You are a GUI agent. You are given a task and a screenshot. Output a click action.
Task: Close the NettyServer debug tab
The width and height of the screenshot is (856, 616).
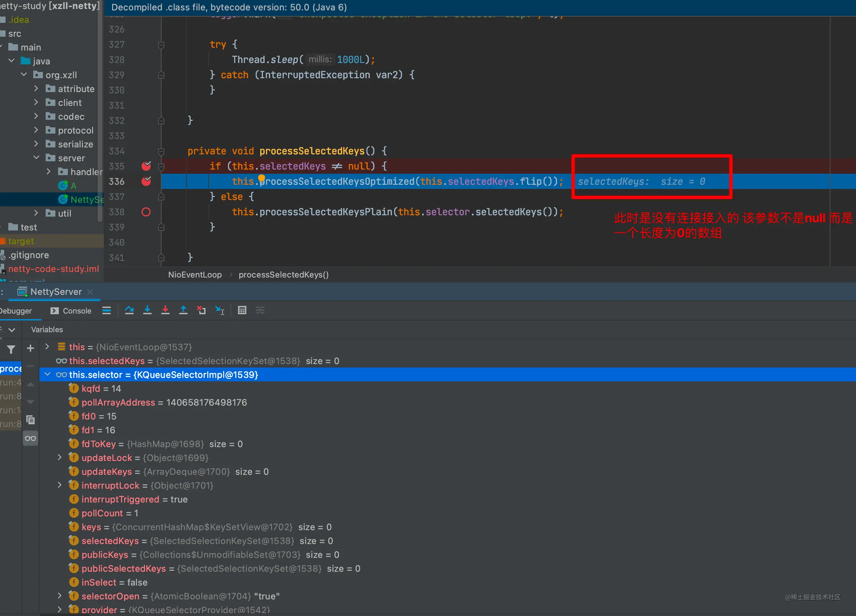pos(90,292)
